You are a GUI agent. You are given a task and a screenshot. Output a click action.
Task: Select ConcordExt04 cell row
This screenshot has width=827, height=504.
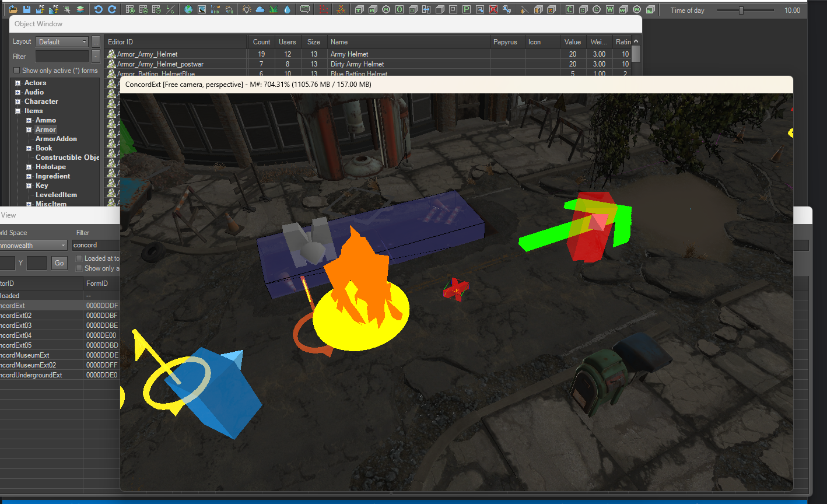pyautogui.click(x=59, y=335)
